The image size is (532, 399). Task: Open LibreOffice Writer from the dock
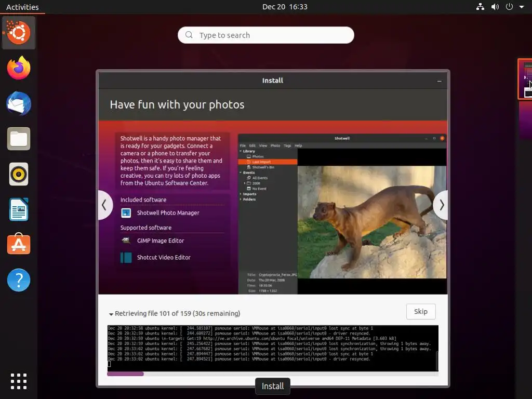[x=19, y=209]
